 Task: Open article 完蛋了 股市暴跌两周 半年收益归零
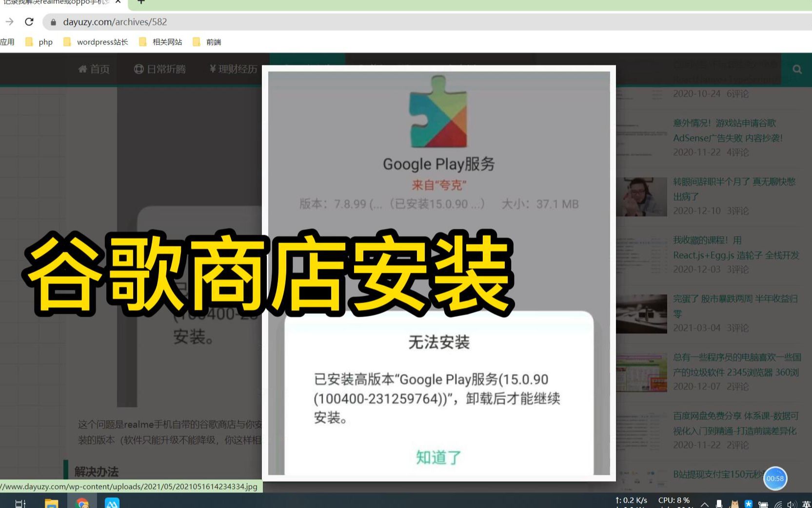(735, 306)
